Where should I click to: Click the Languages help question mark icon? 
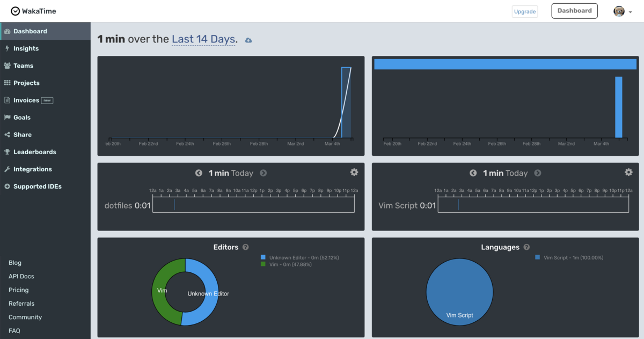[526, 247]
